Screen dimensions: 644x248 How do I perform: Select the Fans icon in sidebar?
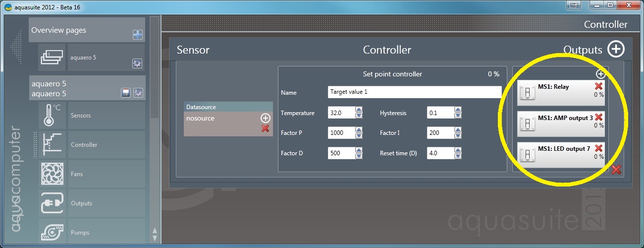click(52, 174)
